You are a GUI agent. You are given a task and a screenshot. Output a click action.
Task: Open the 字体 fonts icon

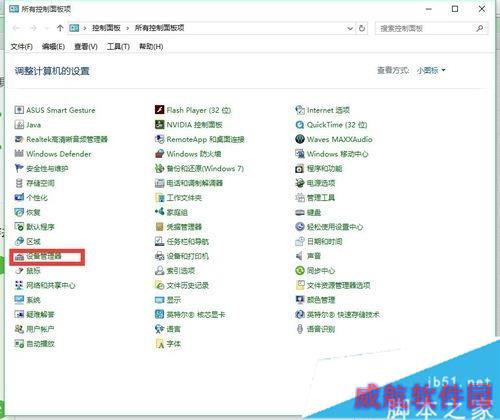(x=160, y=344)
